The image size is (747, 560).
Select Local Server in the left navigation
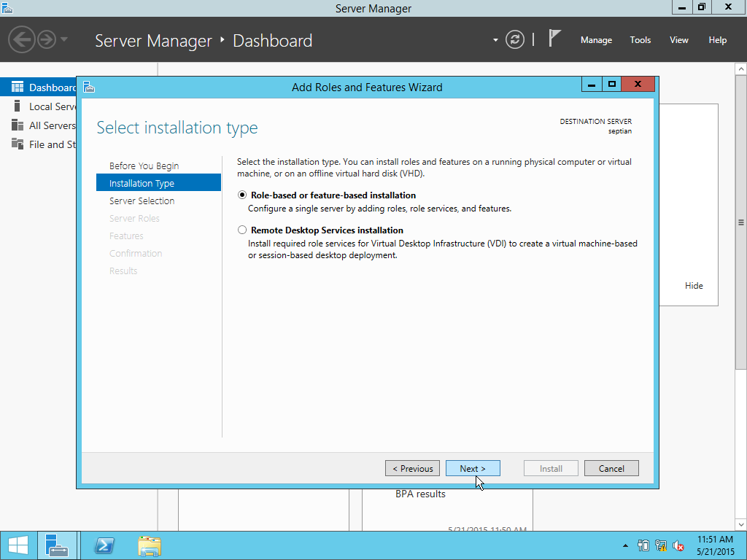click(x=39, y=106)
